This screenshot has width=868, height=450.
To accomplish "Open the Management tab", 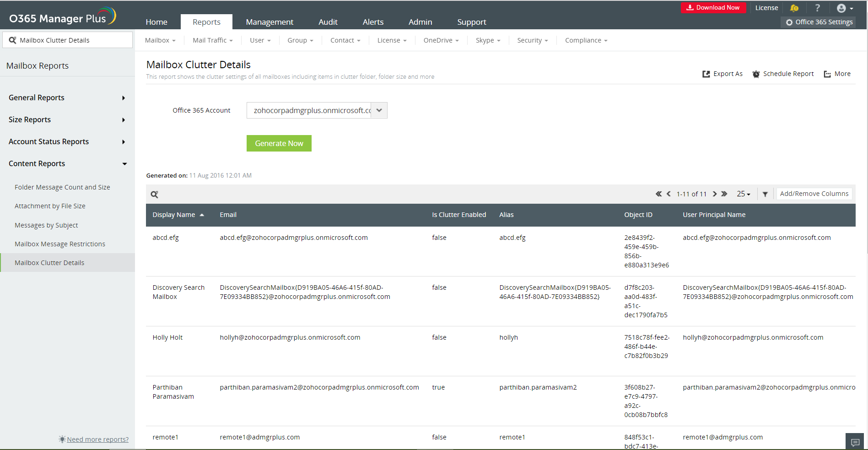I will pos(270,22).
